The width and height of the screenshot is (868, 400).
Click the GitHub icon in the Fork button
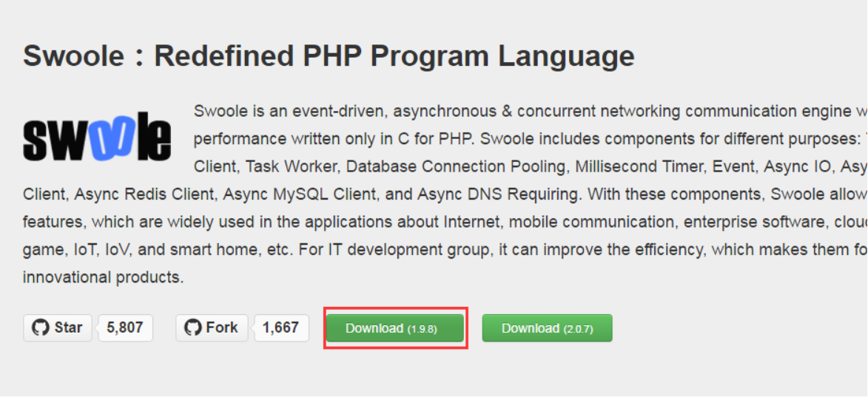pos(192,328)
